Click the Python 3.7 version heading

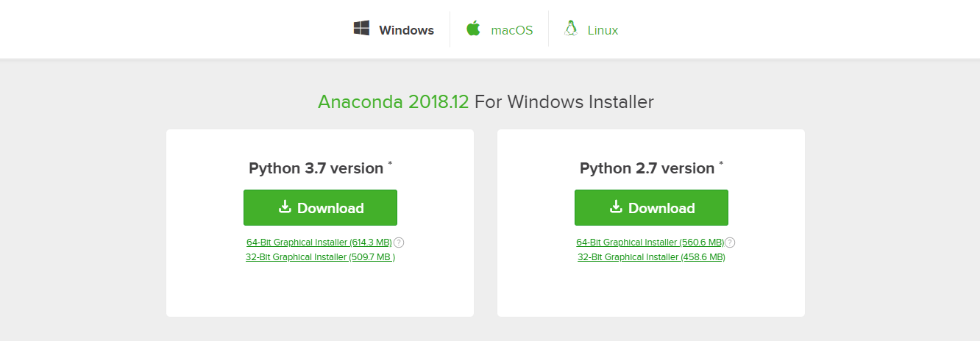[x=316, y=168]
